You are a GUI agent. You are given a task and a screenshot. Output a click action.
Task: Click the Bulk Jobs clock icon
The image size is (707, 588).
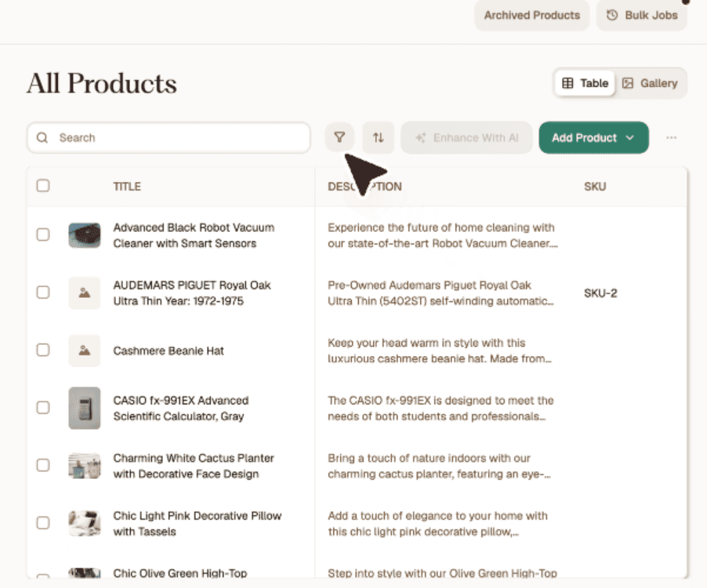612,15
